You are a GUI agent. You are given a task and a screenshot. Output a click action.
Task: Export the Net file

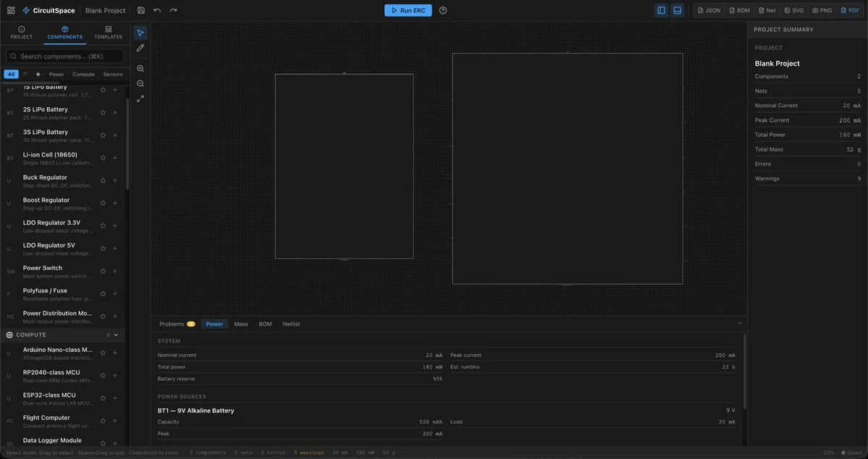pos(767,10)
